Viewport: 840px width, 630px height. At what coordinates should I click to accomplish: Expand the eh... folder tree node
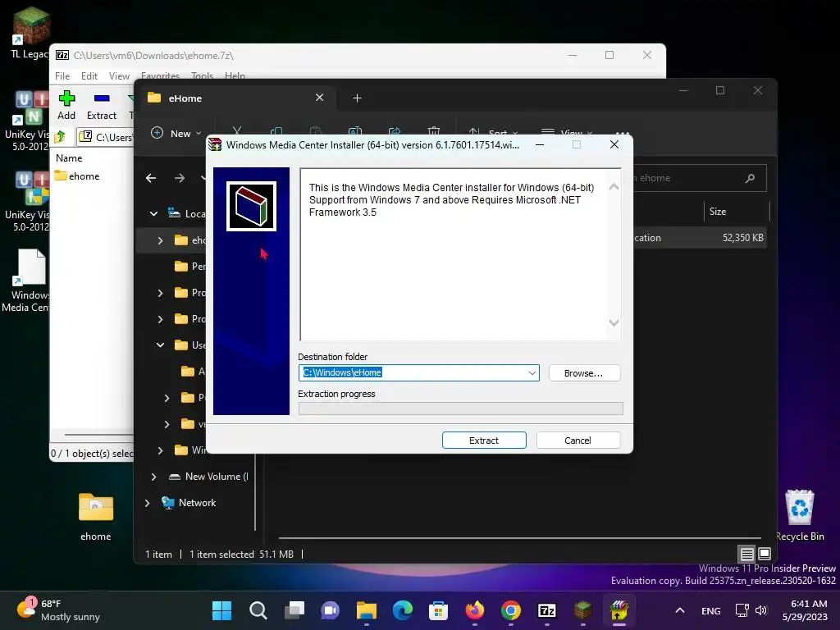tap(160, 240)
